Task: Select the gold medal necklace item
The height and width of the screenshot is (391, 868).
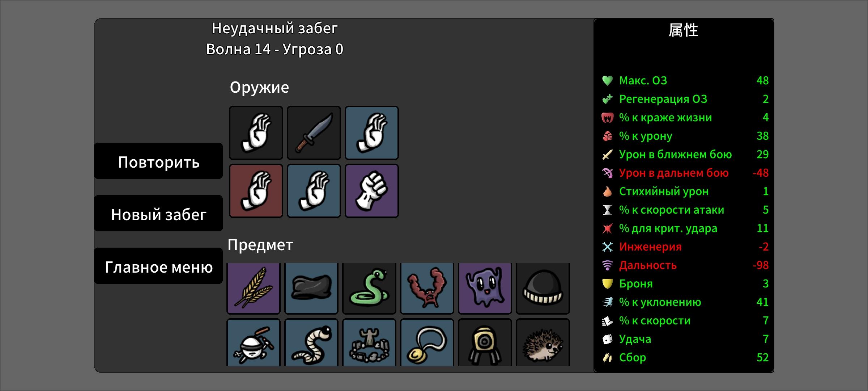Action: (427, 342)
